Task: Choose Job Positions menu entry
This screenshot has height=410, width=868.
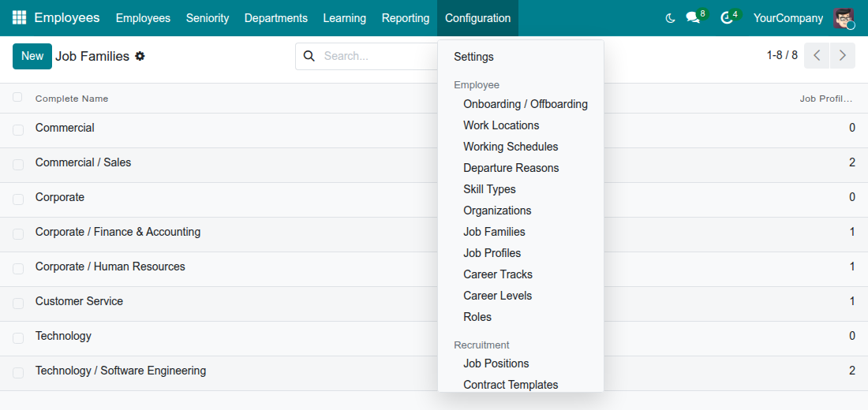Action: tap(496, 363)
